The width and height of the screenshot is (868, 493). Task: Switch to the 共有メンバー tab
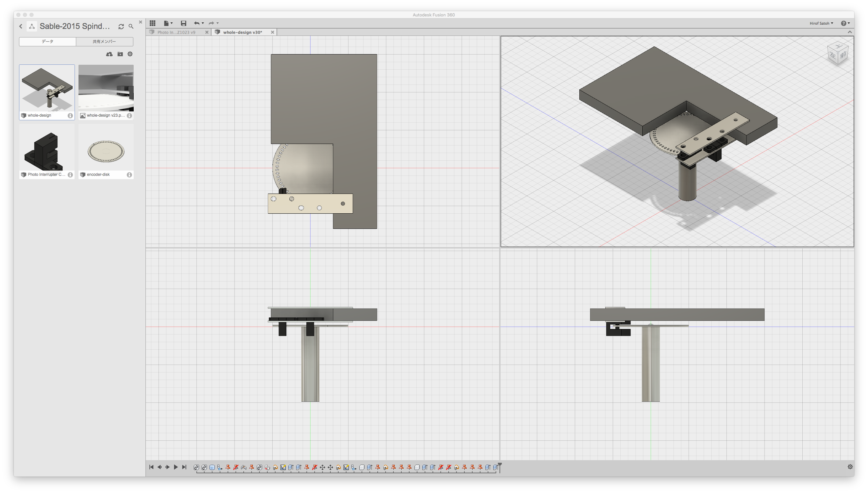click(104, 41)
